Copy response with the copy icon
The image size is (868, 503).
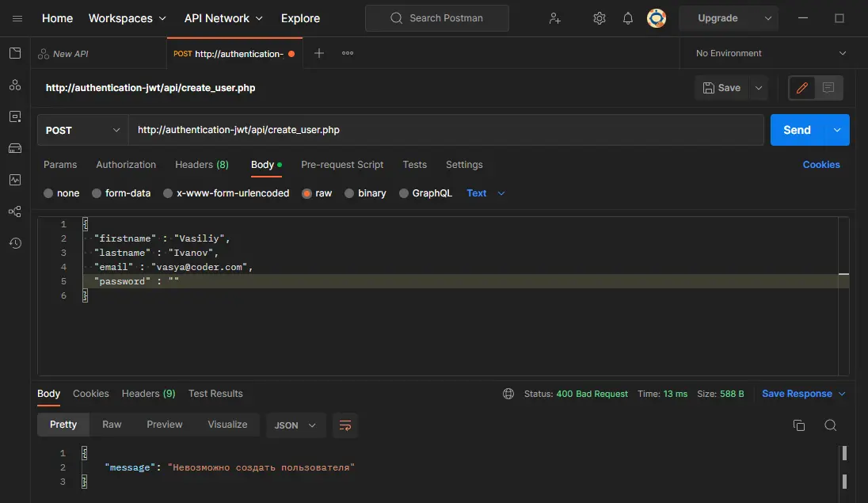(x=799, y=425)
